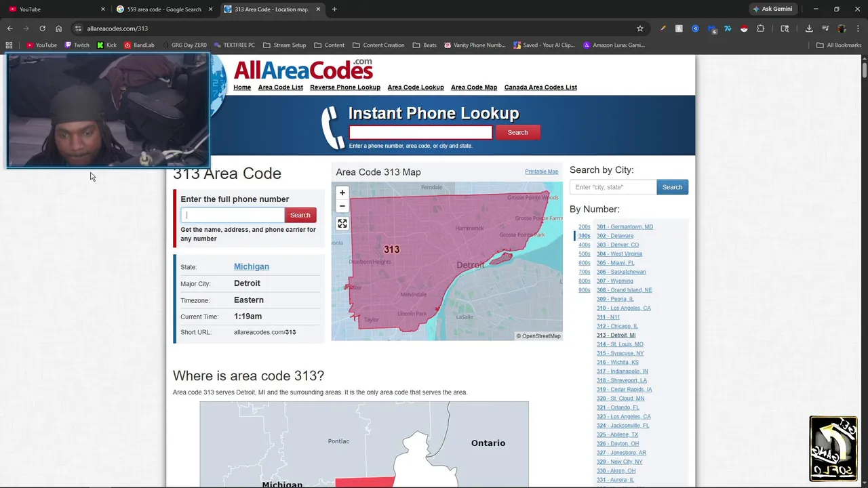The height and width of the screenshot is (488, 868).
Task: Open the YouTube bookmark
Action: (x=41, y=45)
